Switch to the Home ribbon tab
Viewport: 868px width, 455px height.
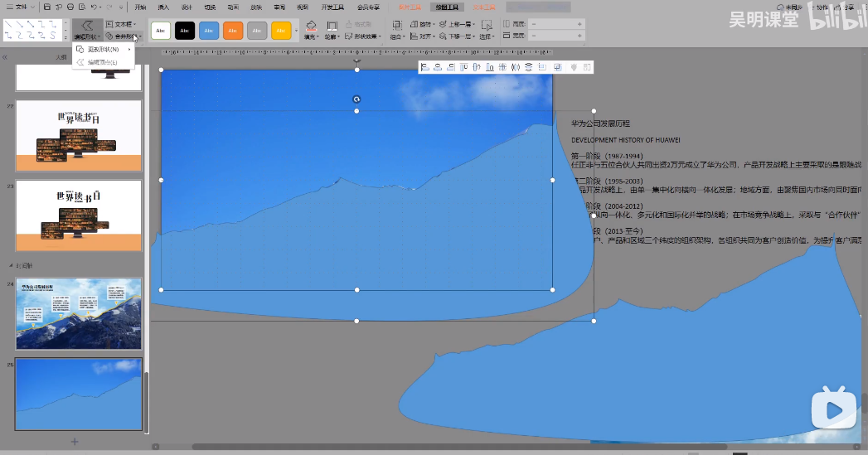click(x=141, y=7)
